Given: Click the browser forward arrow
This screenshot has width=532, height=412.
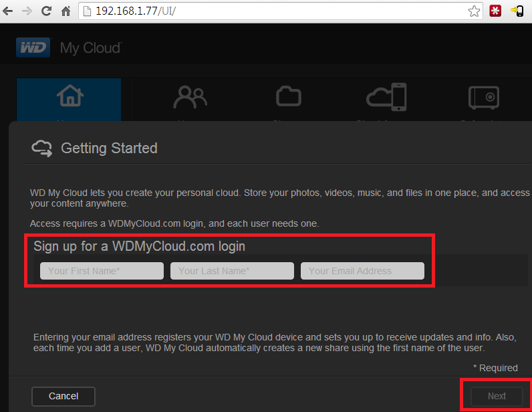Looking at the screenshot, I should tap(27, 11).
